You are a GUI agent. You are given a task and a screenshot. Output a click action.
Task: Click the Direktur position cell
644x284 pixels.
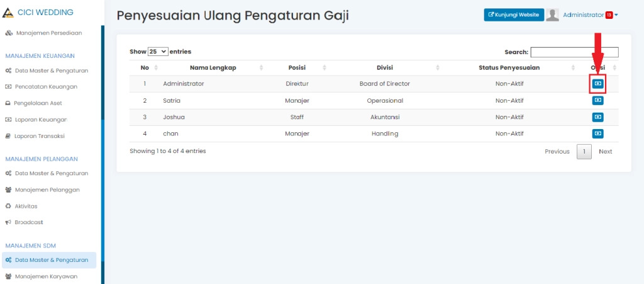click(x=297, y=84)
